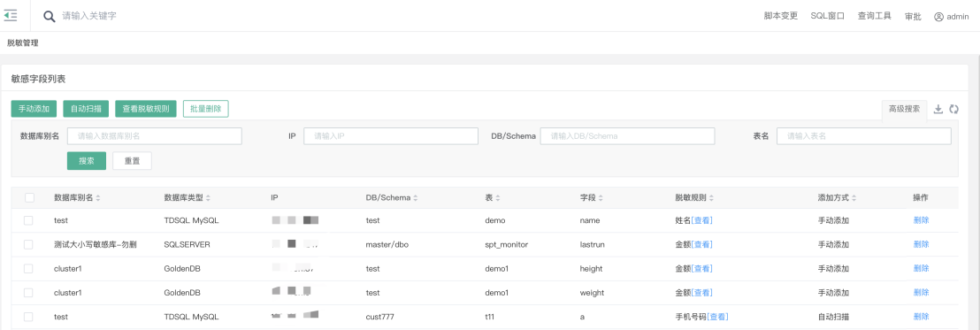Image resolution: width=980 pixels, height=330 pixels.
Task: Click the 重置 button
Action: (x=132, y=161)
